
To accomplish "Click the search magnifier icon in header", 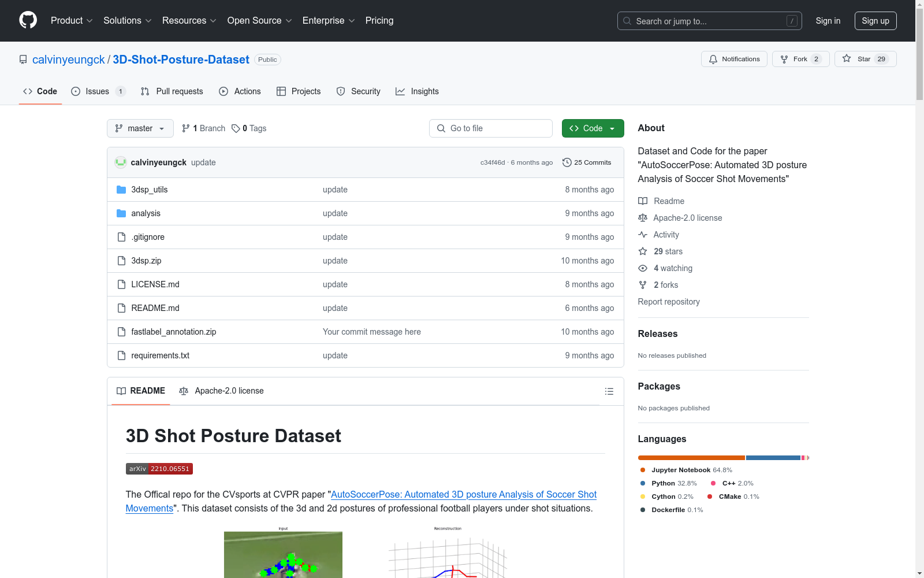I will (627, 21).
